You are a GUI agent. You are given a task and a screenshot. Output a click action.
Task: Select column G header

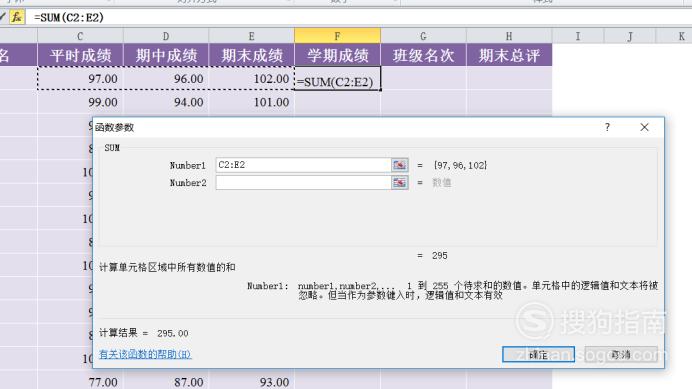point(423,36)
